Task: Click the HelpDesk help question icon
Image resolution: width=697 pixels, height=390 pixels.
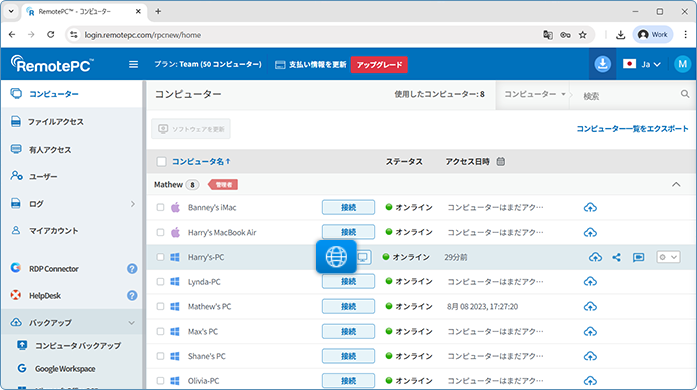Action: [132, 295]
